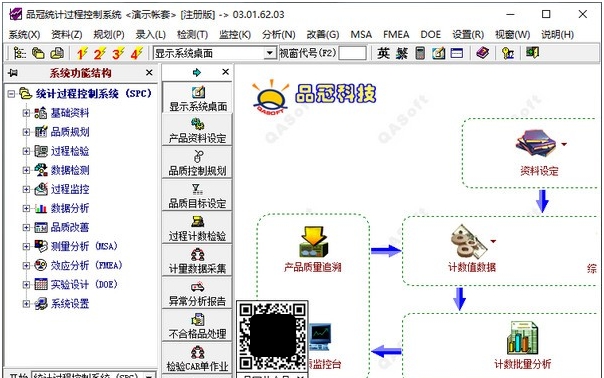The width and height of the screenshot is (604, 378).
Task: Click the lightning shortcut 1 icon
Action: pos(82,53)
